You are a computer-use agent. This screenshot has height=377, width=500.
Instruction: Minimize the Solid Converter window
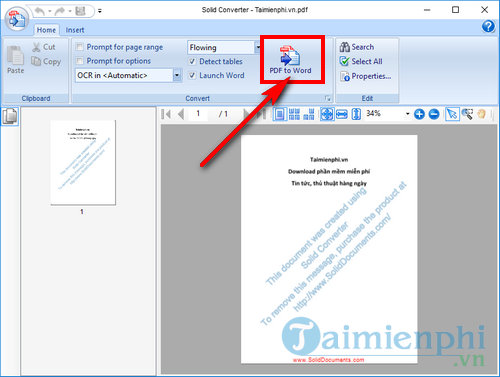(x=427, y=10)
